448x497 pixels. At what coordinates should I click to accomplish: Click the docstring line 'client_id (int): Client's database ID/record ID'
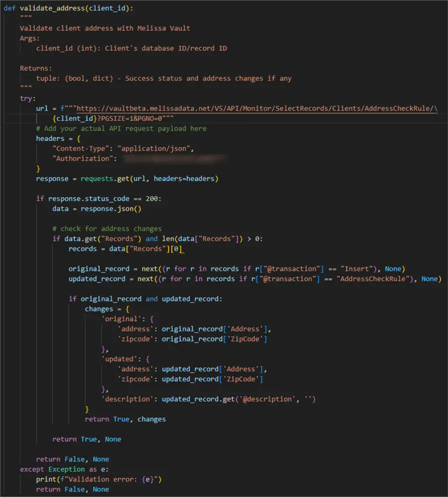[131, 48]
